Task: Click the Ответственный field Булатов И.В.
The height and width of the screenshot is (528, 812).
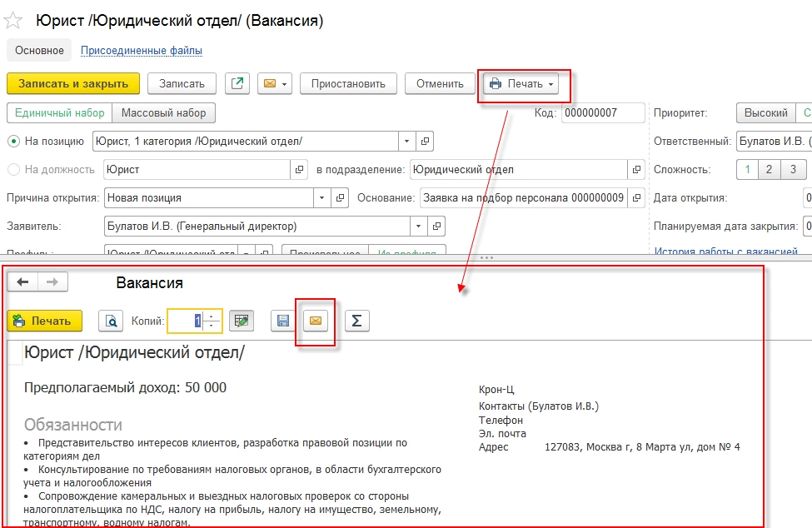Action: [774, 142]
